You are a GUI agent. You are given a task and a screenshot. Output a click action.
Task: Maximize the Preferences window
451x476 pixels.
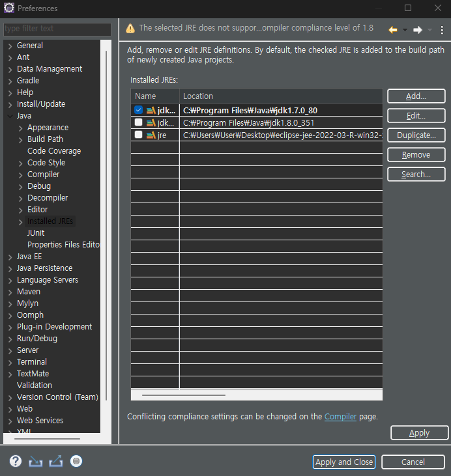click(408, 8)
